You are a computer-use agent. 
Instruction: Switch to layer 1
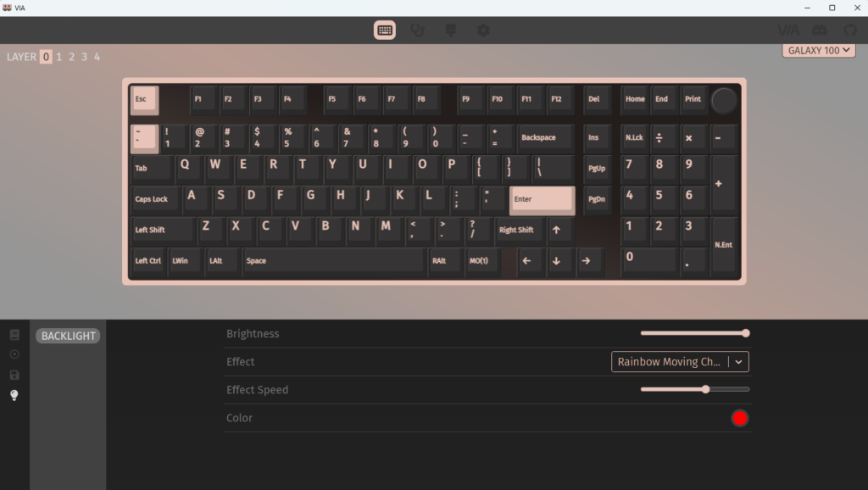[x=59, y=57]
